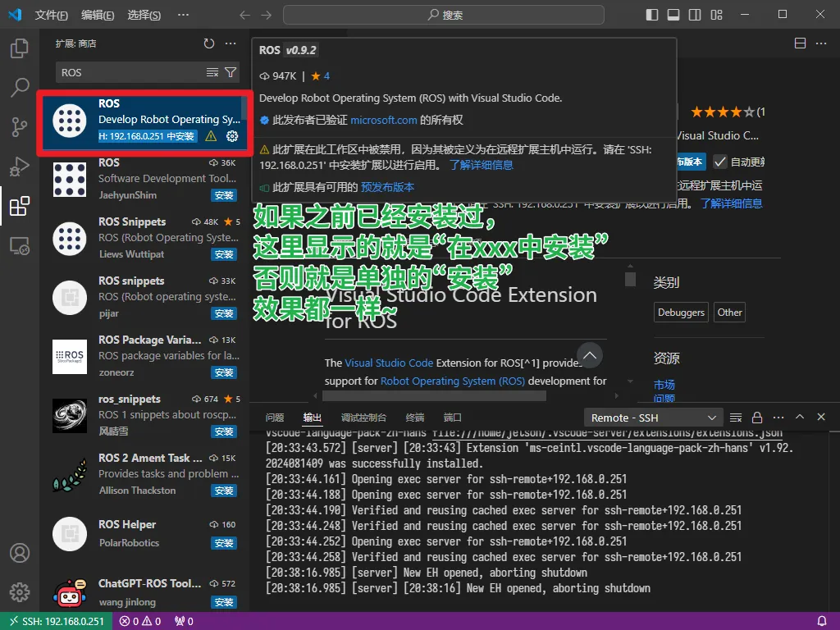Open the File menu
Image resolution: width=840 pixels, height=630 pixels.
pos(52,15)
